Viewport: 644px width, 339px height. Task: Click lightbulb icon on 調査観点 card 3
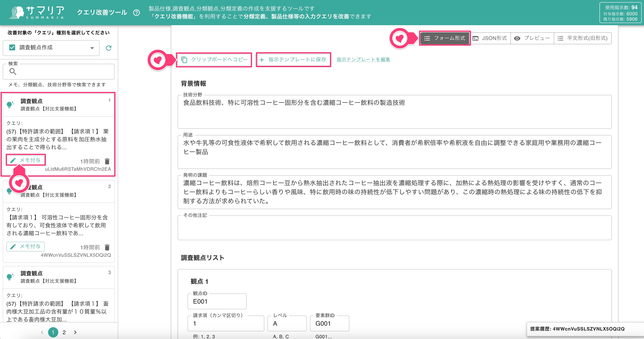[10, 277]
